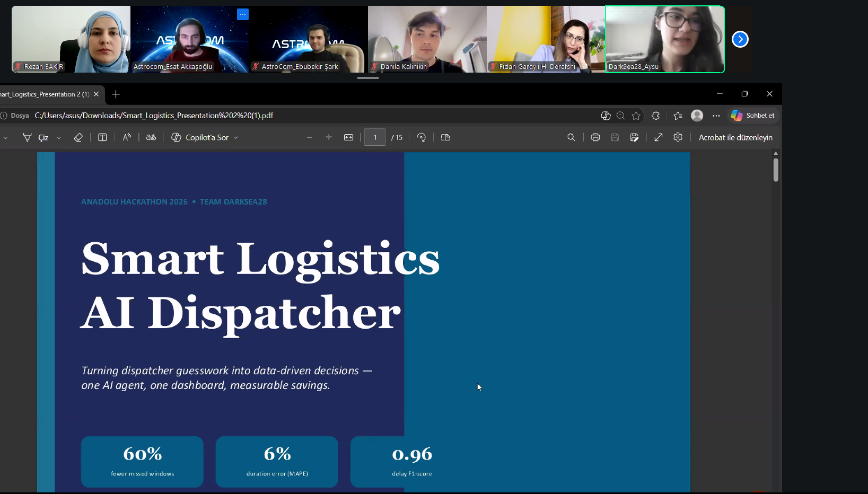This screenshot has height=494, width=868.
Task: Expand the Copilot'a Sor dropdown arrow
Action: coord(236,138)
